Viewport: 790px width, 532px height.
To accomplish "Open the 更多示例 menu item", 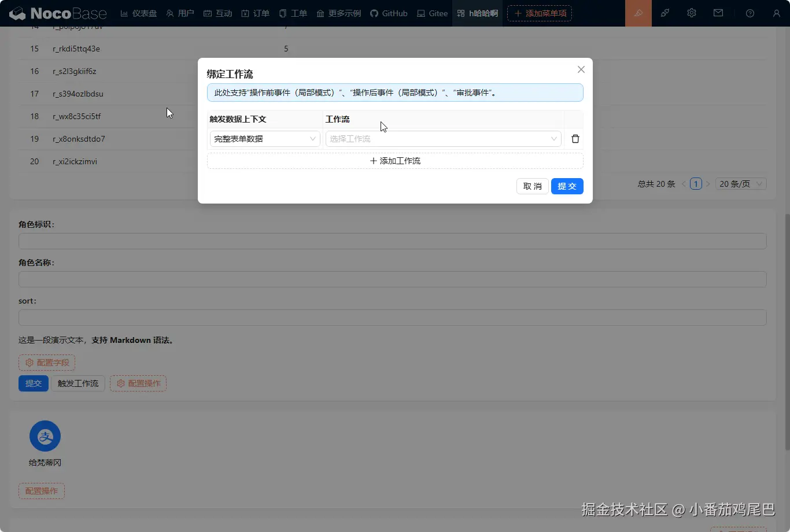I will (339, 13).
